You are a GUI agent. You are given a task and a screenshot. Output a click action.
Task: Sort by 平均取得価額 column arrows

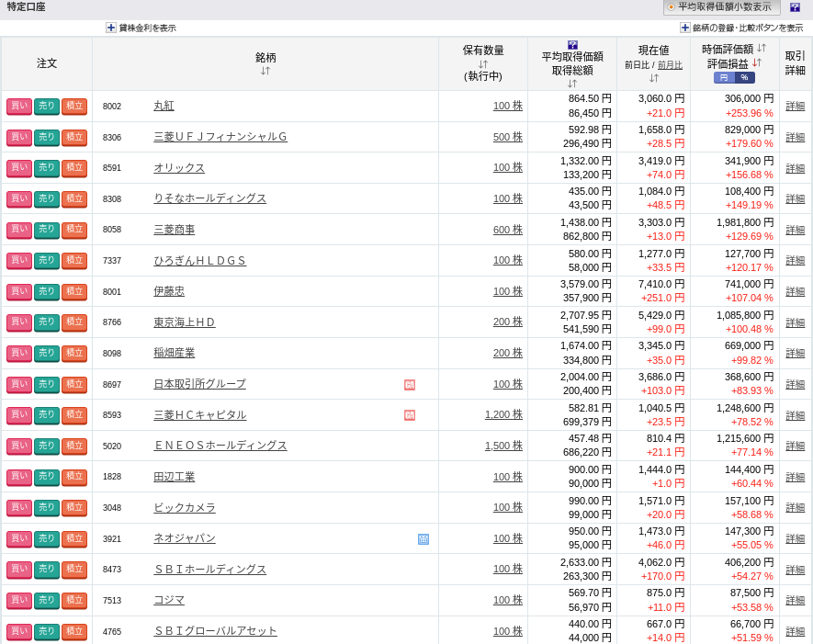[x=572, y=84]
